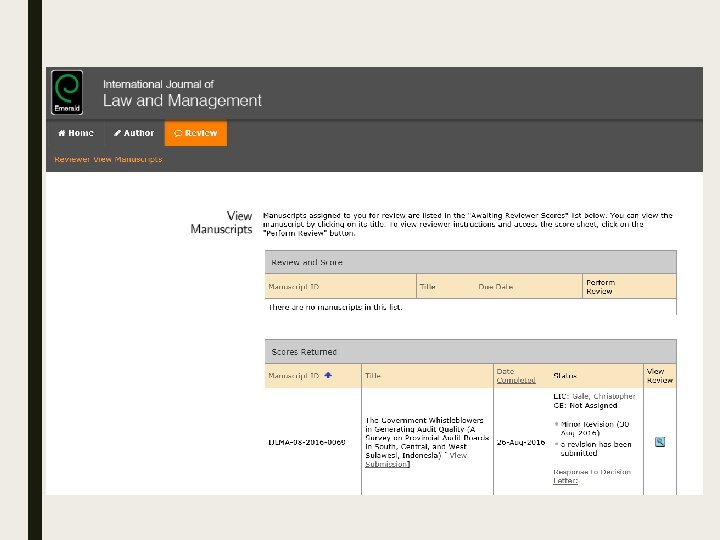Screen dimensions: 720x540
Task: Click the Manuscript ID header in Review and Score
Action: (293, 287)
